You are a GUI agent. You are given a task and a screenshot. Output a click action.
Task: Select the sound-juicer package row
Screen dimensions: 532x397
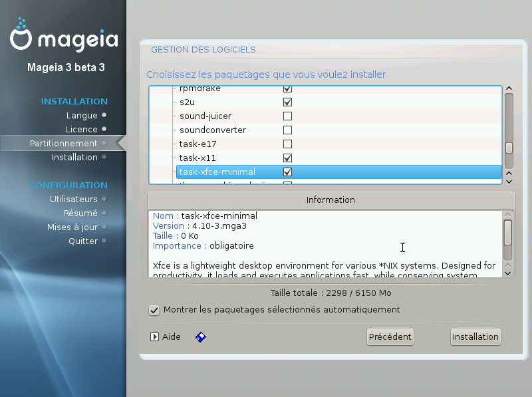(325, 116)
